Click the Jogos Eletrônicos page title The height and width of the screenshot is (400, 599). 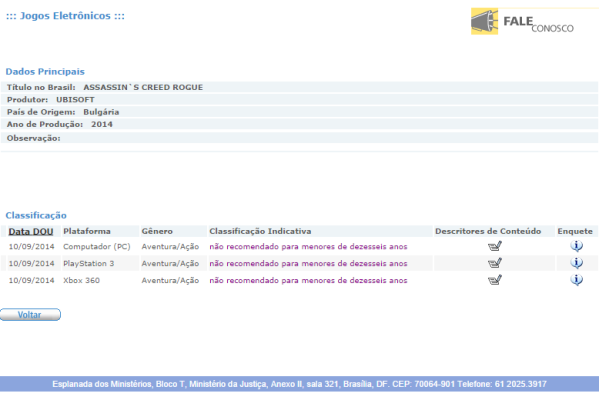tap(65, 16)
